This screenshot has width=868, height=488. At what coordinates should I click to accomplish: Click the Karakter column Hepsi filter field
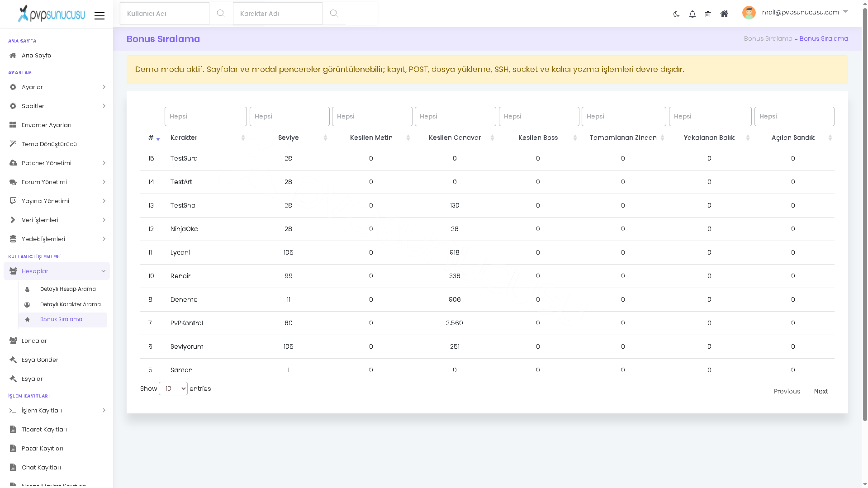(x=206, y=116)
